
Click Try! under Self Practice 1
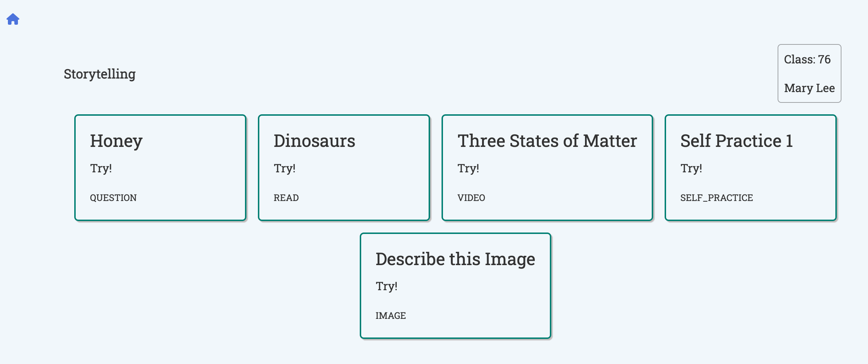(691, 168)
